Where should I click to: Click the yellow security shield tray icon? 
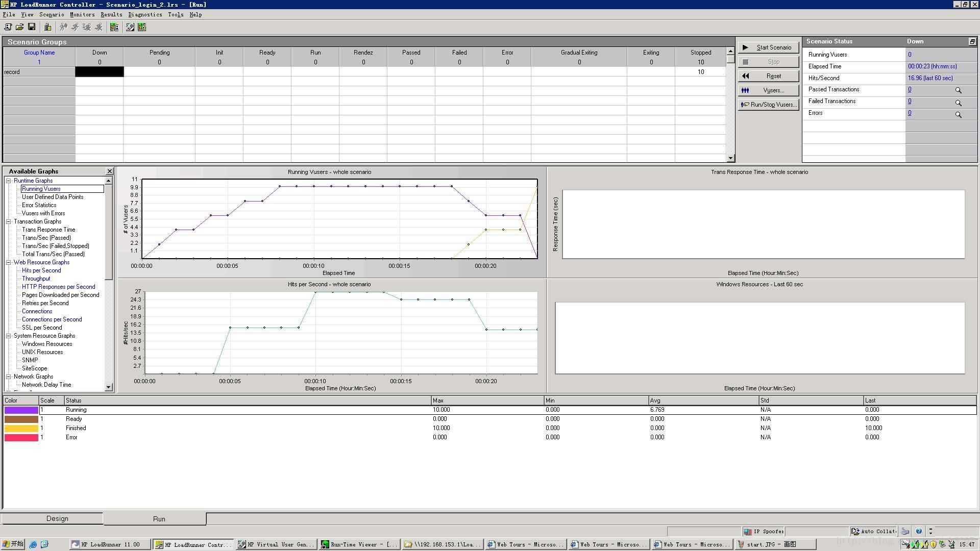[934, 544]
